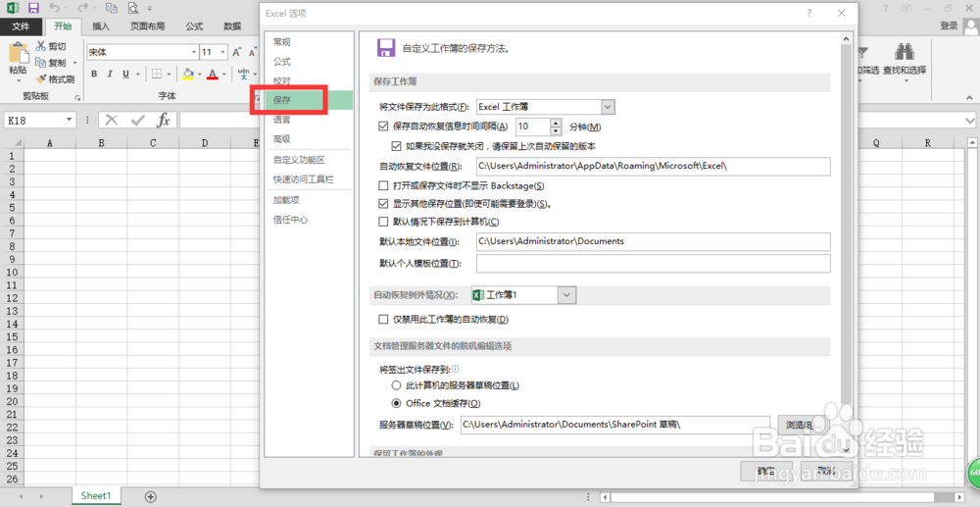Screen dimensions: 980x507
Task: Click the Excel app icon in the title bar
Action: click(x=12, y=8)
